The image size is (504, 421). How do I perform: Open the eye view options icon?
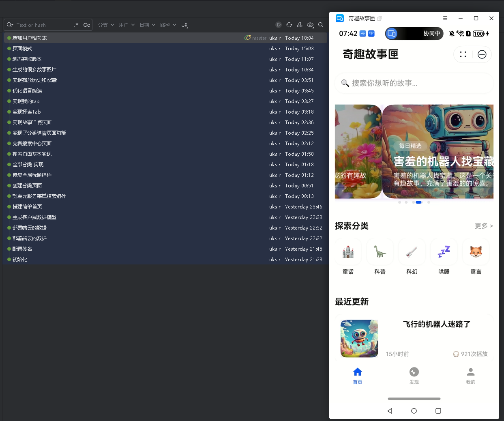(x=310, y=25)
